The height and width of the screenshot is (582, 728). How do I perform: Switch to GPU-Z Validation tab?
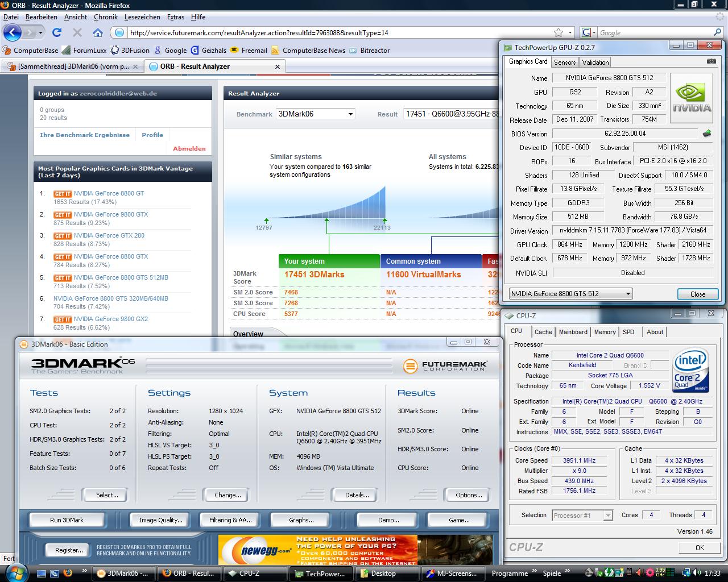[x=595, y=63]
